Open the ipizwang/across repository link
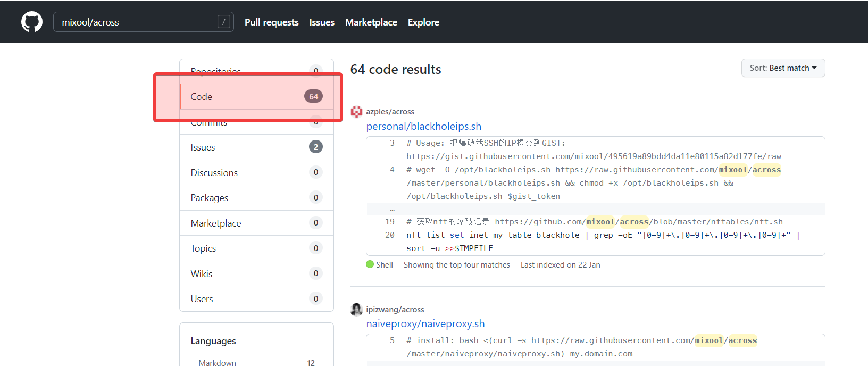Viewport: 868px width, 366px height. point(395,310)
